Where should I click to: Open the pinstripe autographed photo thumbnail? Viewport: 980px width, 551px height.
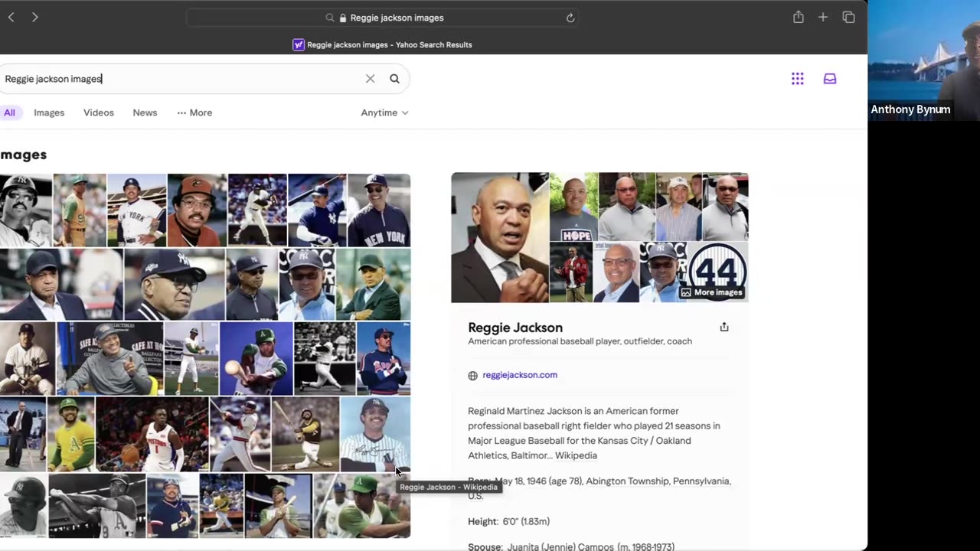click(375, 434)
